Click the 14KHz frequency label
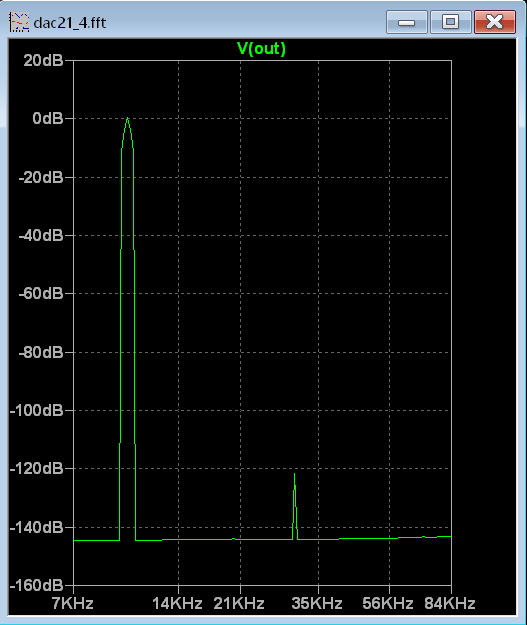The image size is (527, 625). click(177, 603)
